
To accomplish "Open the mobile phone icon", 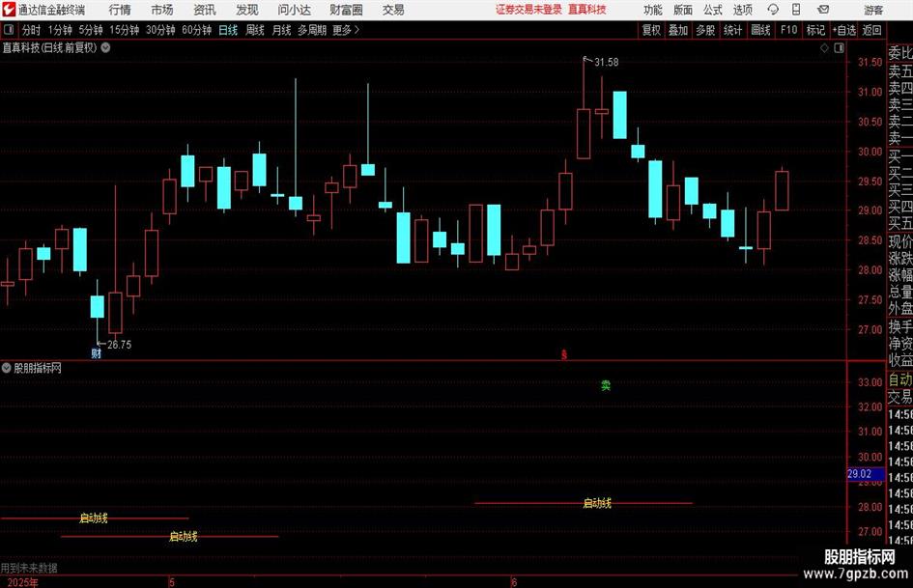I will click(796, 10).
